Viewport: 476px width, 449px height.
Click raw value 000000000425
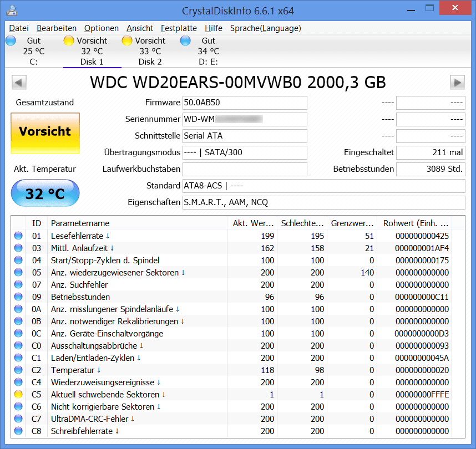tap(422, 236)
